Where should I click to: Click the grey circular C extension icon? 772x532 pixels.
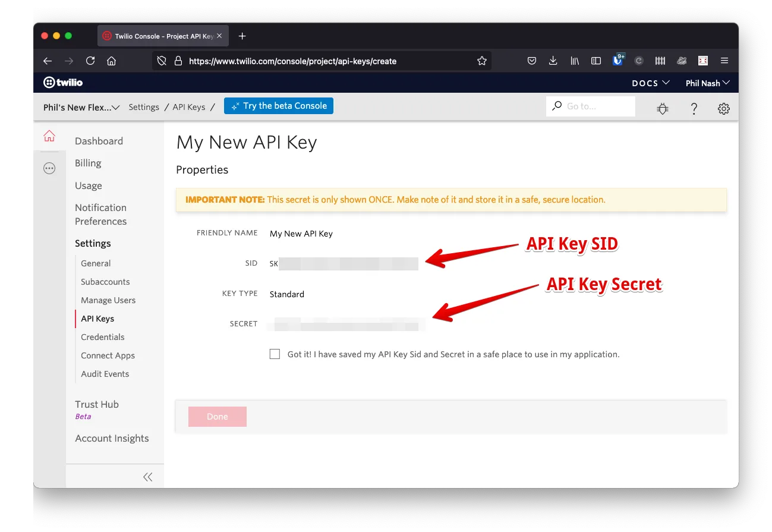639,61
